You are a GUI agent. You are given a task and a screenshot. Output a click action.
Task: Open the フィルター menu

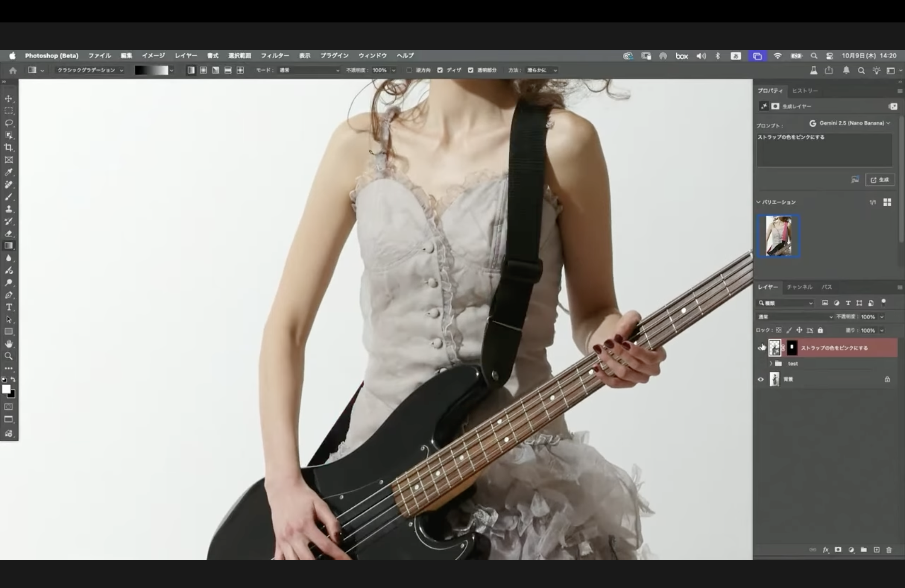click(x=274, y=55)
